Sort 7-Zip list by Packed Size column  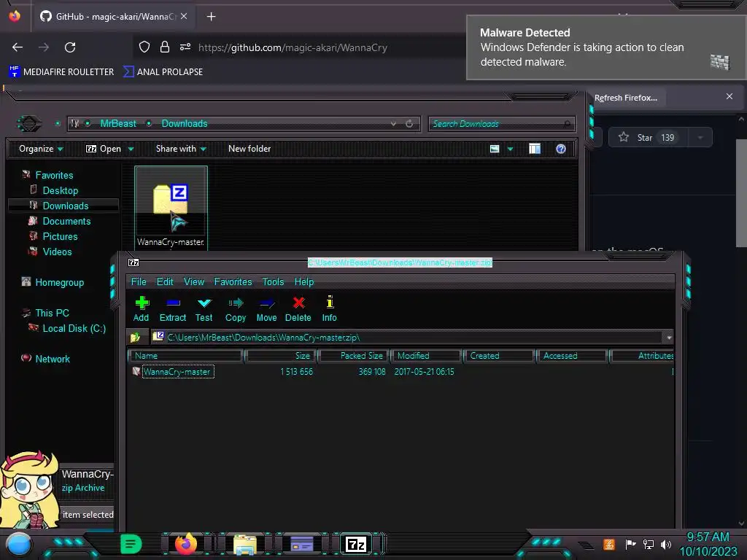tap(354, 356)
